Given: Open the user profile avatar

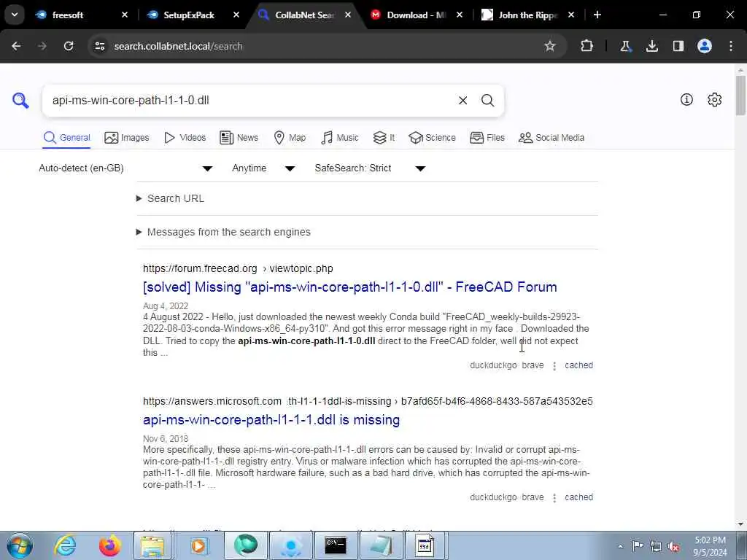Looking at the screenshot, I should [705, 46].
